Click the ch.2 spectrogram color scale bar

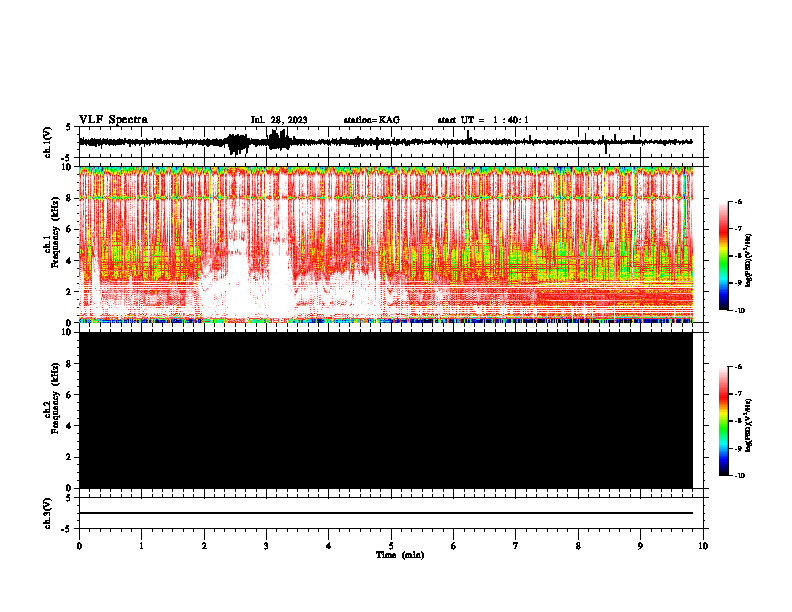(x=724, y=421)
